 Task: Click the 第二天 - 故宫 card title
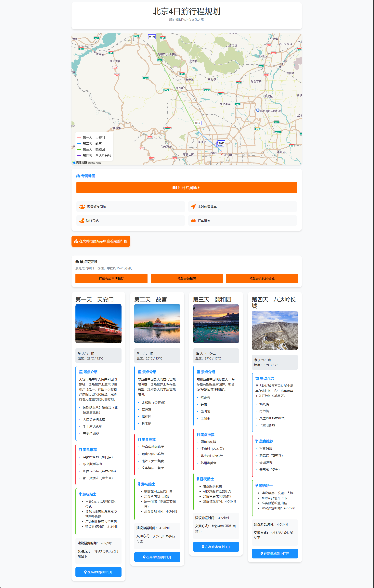click(150, 300)
